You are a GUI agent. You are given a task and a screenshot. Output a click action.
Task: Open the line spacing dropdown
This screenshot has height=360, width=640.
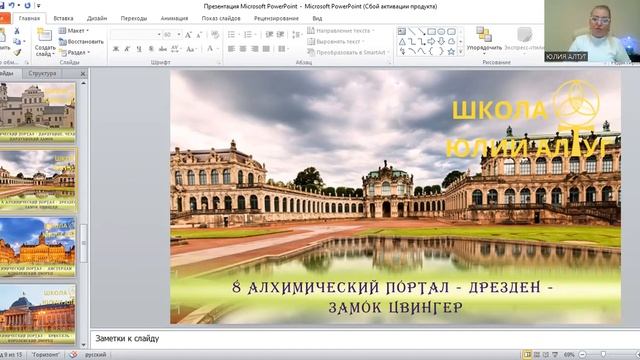296,35
